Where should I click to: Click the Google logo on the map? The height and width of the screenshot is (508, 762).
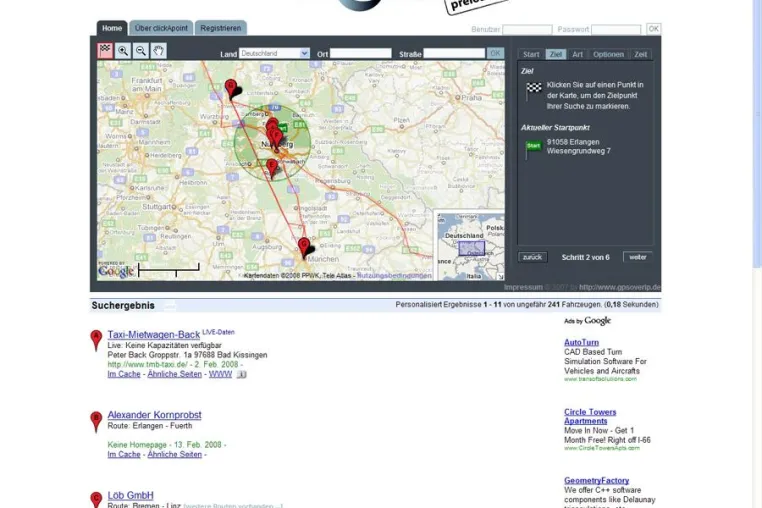116,270
